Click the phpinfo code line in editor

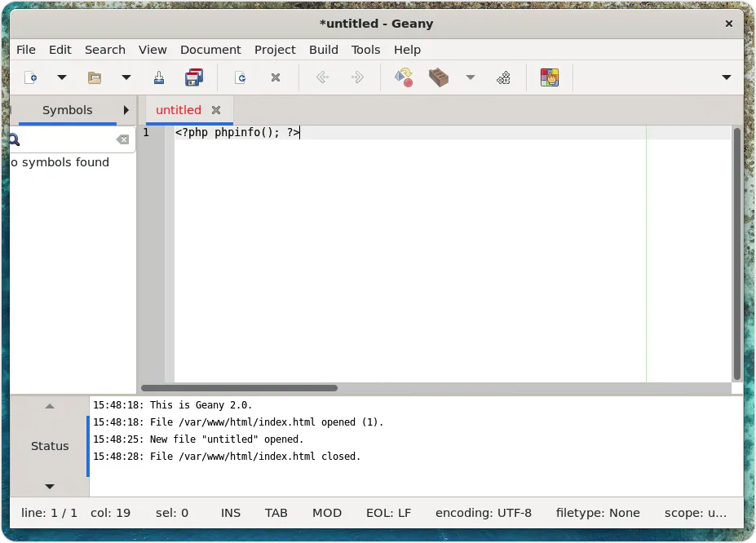237,133
